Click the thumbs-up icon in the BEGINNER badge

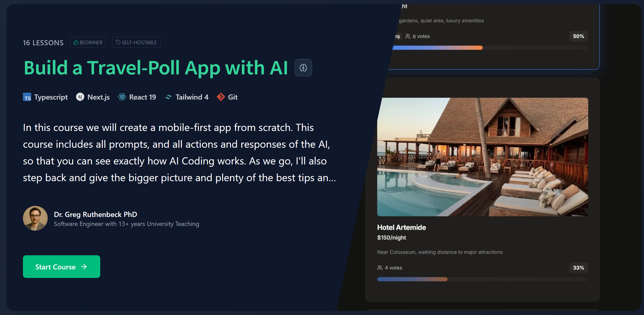point(76,42)
